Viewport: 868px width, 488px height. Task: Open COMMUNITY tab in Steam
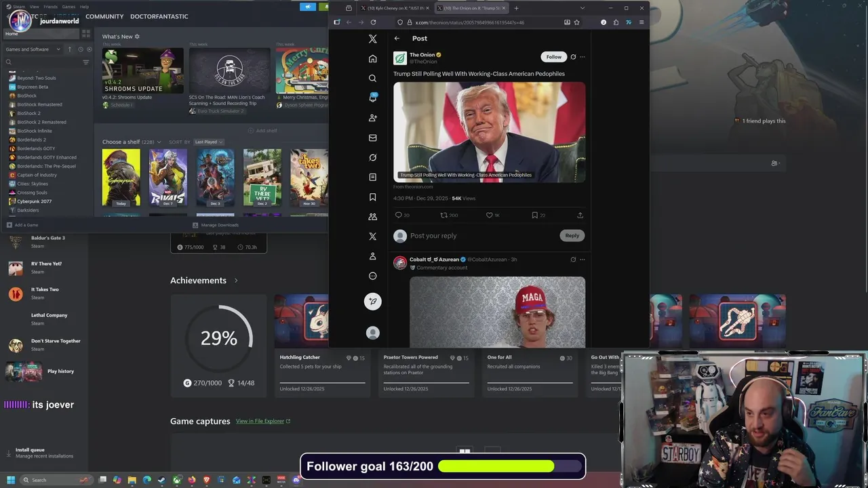tap(104, 16)
